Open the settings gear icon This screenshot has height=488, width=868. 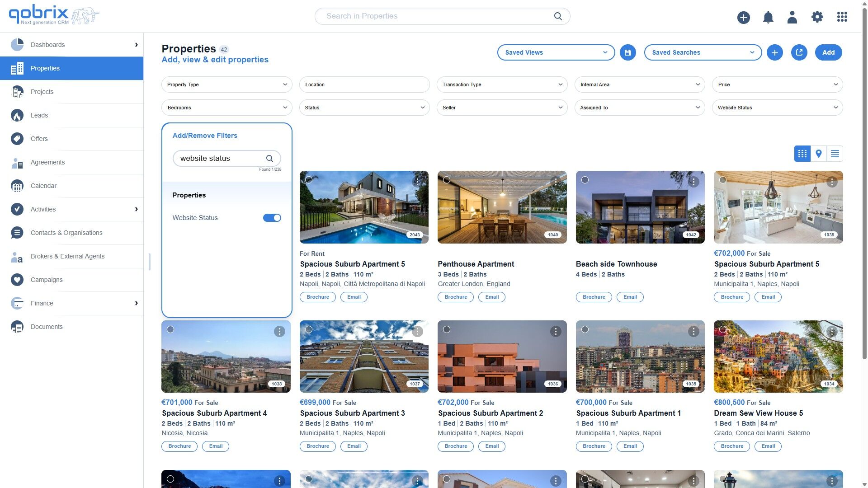[817, 17]
